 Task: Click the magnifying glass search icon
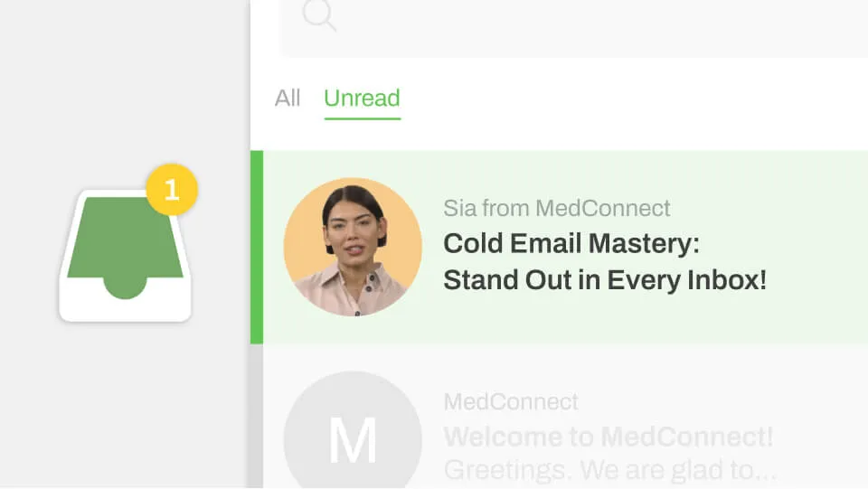click(x=319, y=15)
